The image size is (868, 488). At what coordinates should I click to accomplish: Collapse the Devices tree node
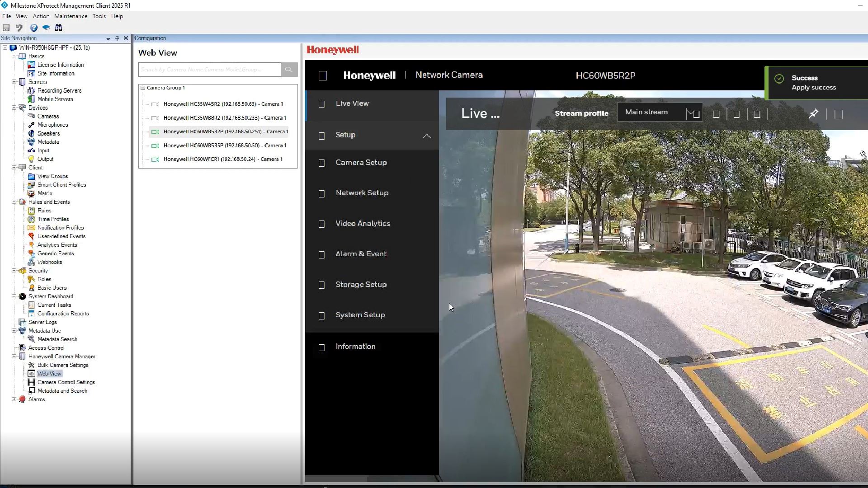(14, 108)
